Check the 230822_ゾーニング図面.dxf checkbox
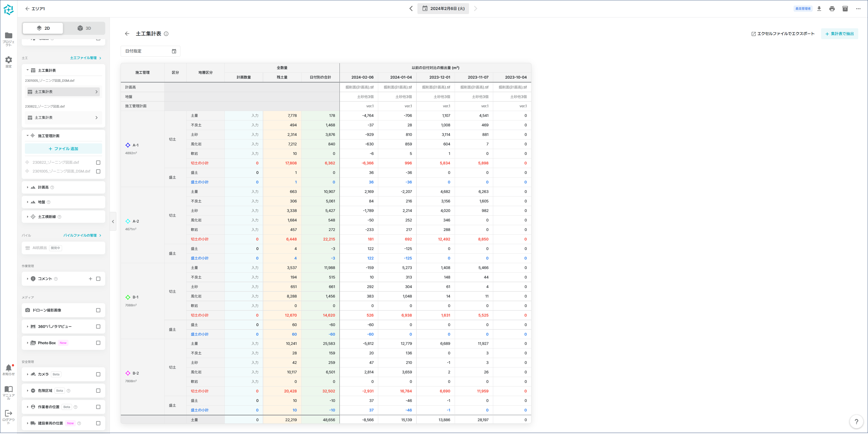This screenshot has width=868, height=434. coord(98,162)
